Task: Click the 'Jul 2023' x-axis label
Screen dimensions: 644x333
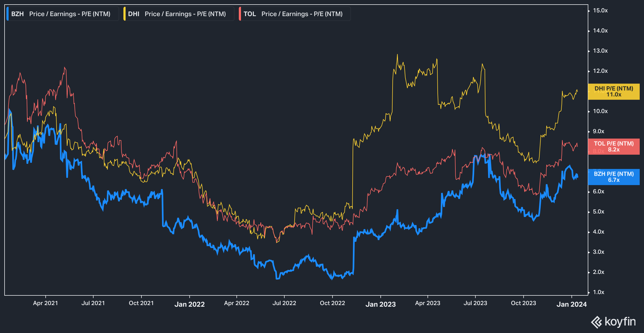Action: tap(475, 303)
